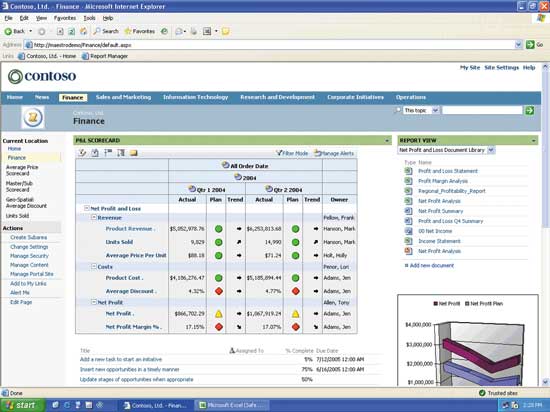The image size is (550, 412).
Task: Open the Profit and Loss Statement document icon
Action: (408, 171)
